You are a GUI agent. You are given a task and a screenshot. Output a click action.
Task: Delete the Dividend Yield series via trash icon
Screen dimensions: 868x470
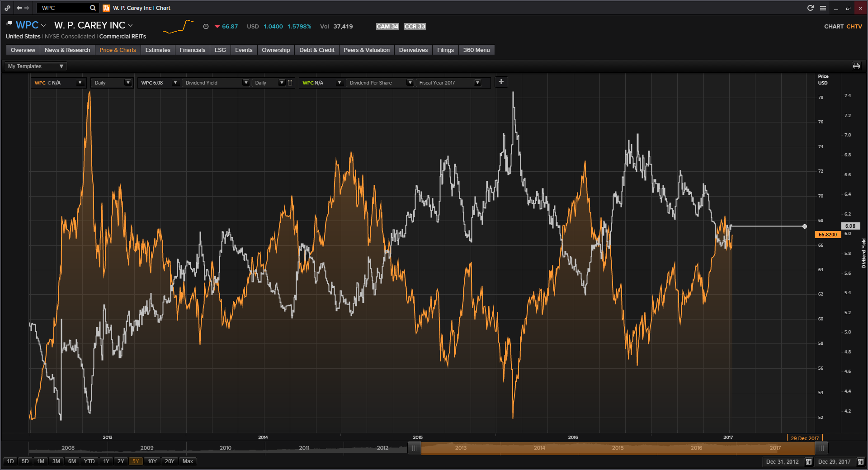(290, 83)
